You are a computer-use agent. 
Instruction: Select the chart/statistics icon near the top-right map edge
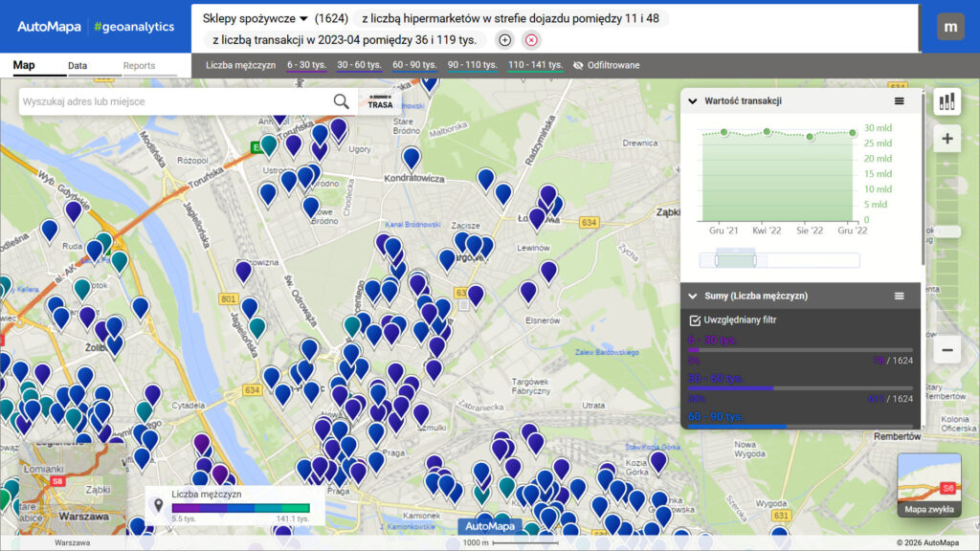coord(947,100)
